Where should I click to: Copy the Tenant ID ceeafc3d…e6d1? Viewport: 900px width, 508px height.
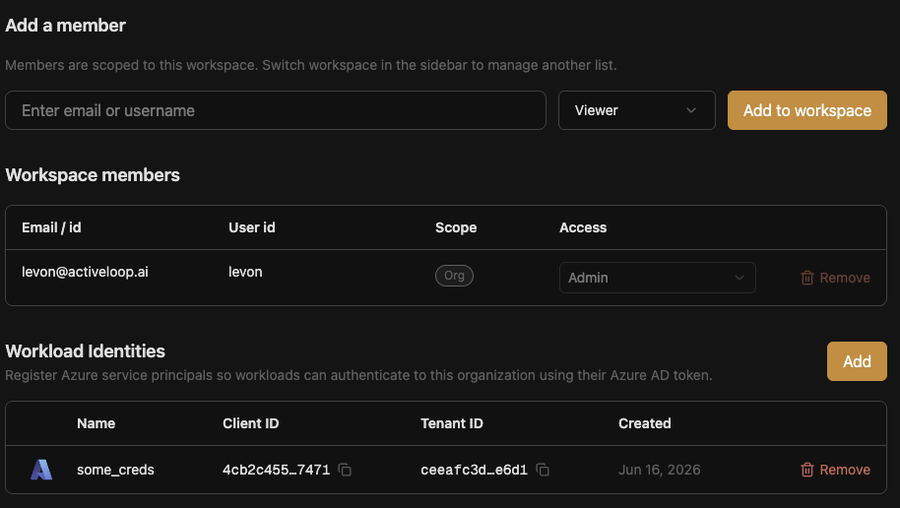click(542, 470)
